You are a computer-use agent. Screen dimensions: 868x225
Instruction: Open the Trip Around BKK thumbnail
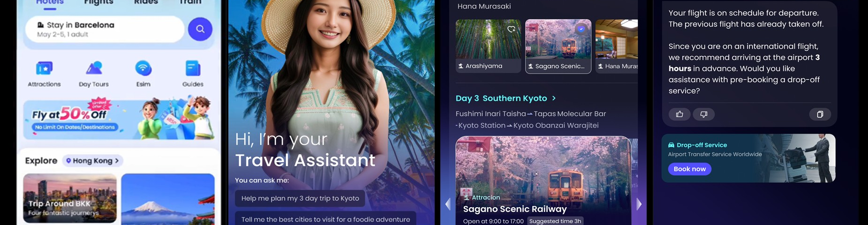(70, 198)
